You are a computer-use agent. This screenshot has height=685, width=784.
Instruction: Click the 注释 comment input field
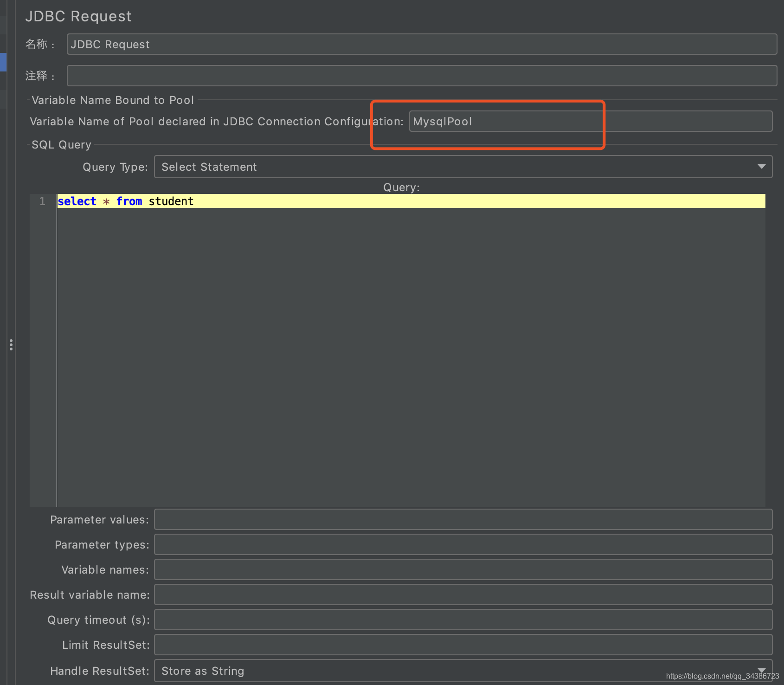pos(422,76)
